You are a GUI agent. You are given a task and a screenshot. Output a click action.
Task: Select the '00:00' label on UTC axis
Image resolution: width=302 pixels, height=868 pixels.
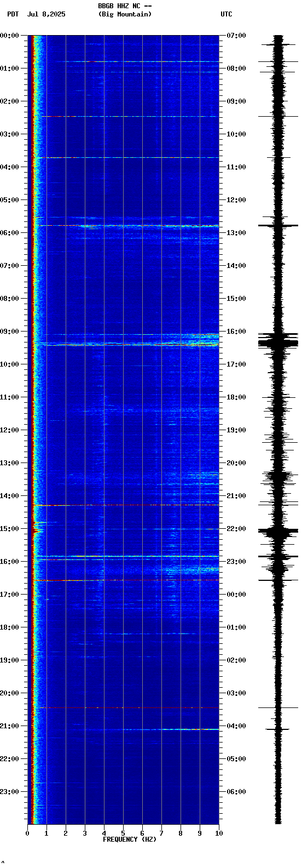tap(236, 595)
